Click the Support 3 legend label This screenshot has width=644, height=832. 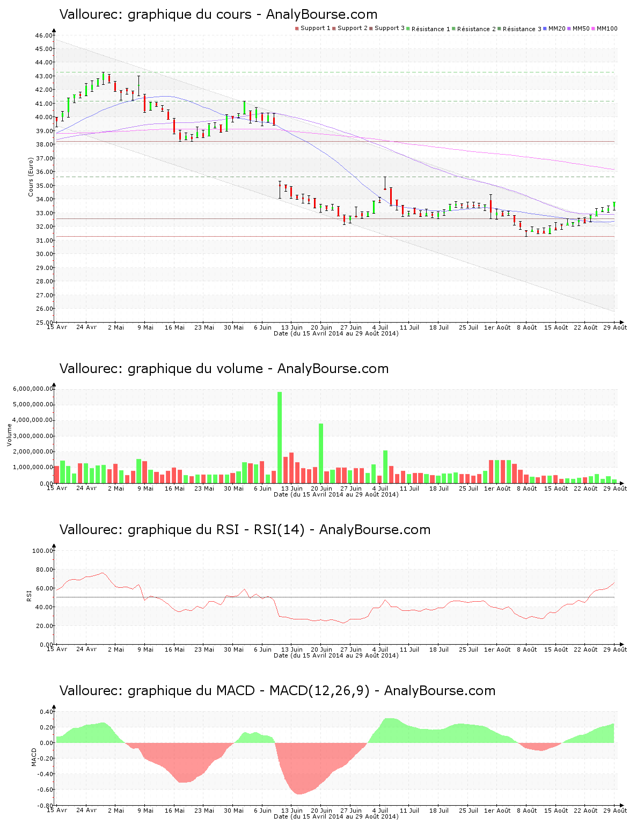point(390,28)
